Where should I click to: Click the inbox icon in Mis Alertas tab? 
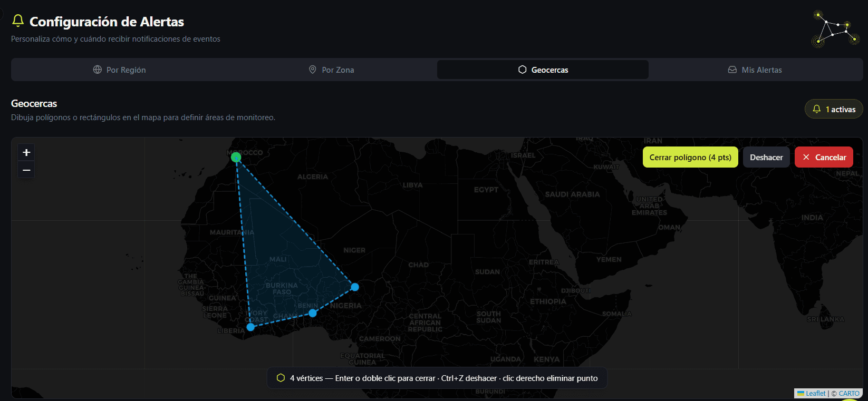732,70
